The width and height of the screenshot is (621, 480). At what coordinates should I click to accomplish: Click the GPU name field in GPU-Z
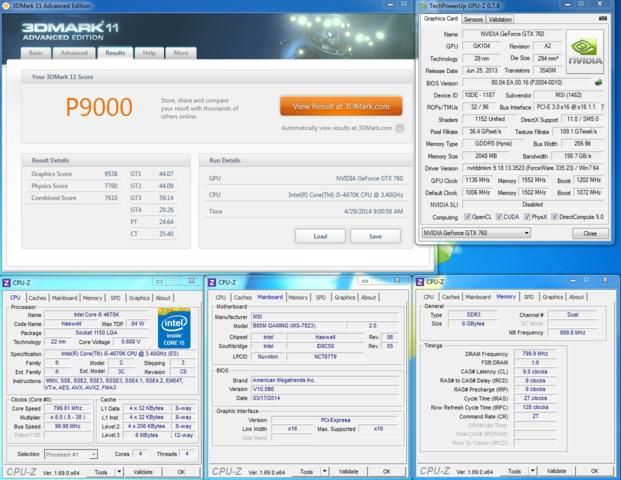512,34
